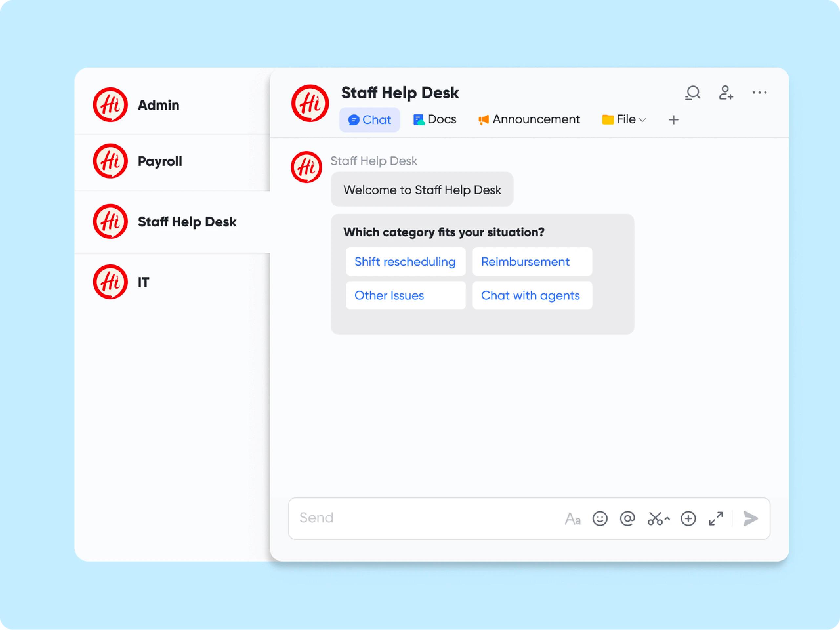Viewport: 840px width, 630px height.
Task: Click the search chat icon in header
Action: click(x=693, y=93)
